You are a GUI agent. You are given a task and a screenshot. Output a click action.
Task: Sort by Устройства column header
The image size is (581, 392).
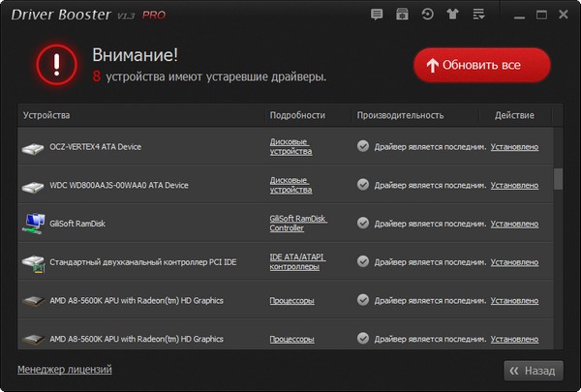(x=141, y=115)
